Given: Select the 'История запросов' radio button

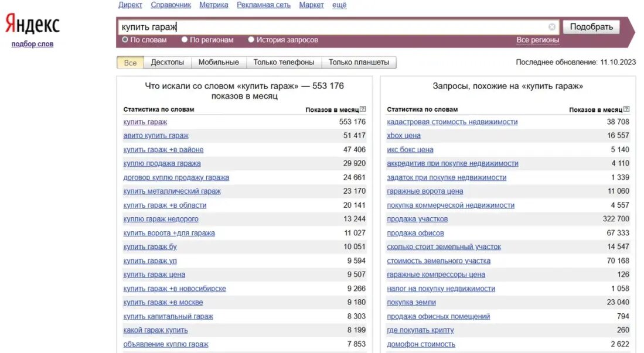Looking at the screenshot, I should pyautogui.click(x=251, y=40).
